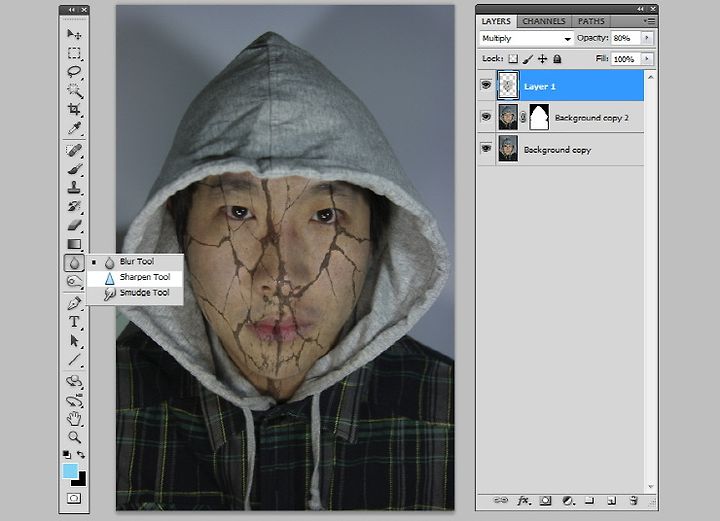This screenshot has height=521, width=720.
Task: Delete the selected layer
Action: click(634, 500)
